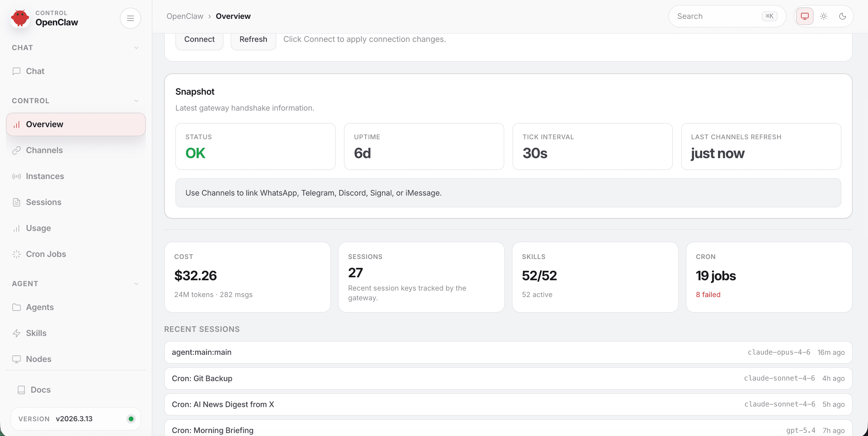Collapse the AGENT section
868x436 pixels.
point(136,283)
